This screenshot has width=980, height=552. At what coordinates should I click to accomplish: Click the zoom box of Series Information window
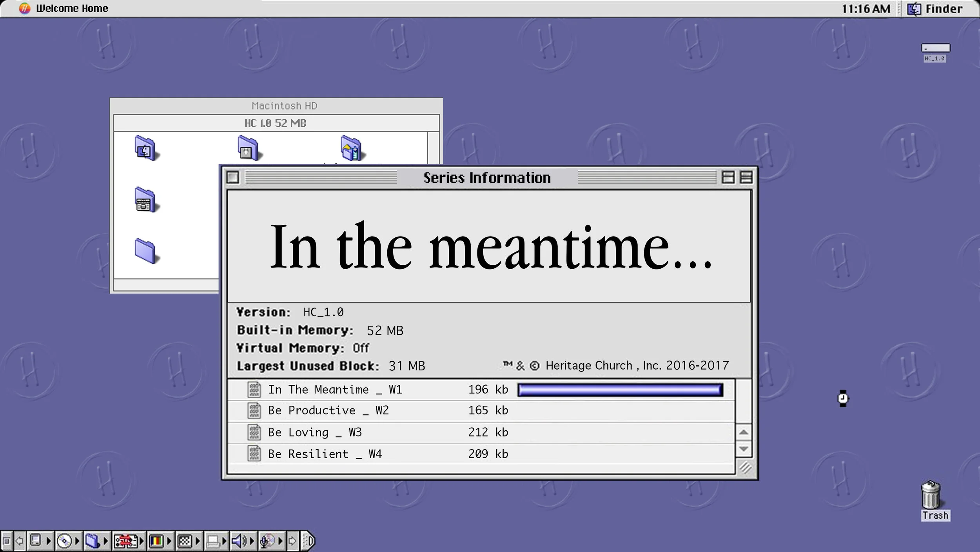click(728, 177)
